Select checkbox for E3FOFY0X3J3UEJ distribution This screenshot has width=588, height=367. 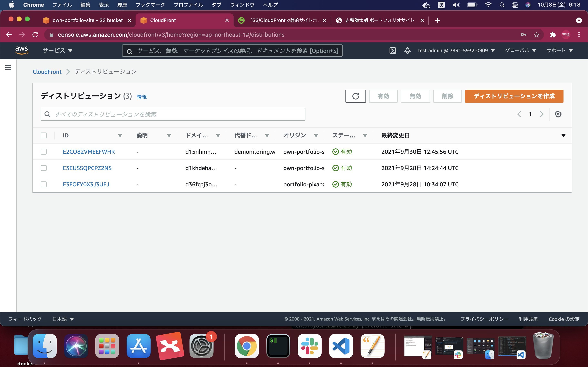(44, 184)
